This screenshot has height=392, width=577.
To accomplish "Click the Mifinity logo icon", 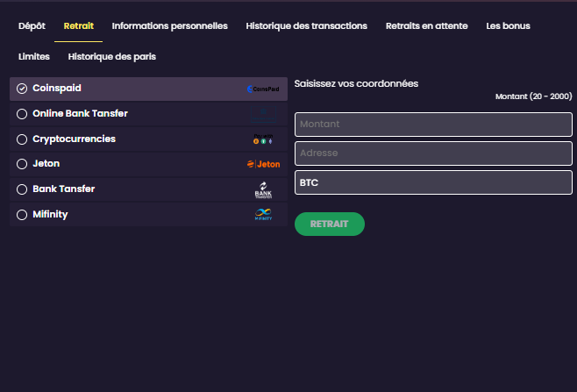I will [x=263, y=215].
